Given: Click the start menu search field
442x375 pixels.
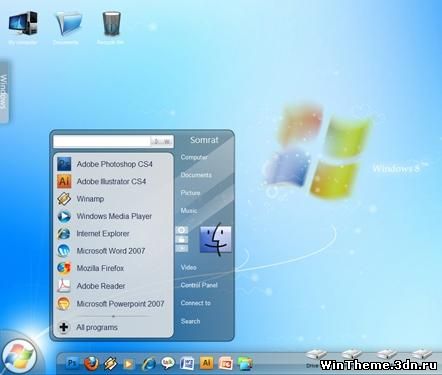Looking at the screenshot, I should 102,141.
